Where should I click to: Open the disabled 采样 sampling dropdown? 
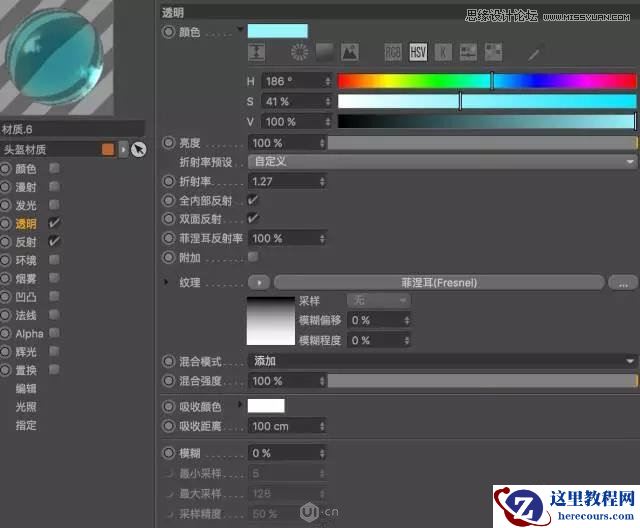pos(378,301)
